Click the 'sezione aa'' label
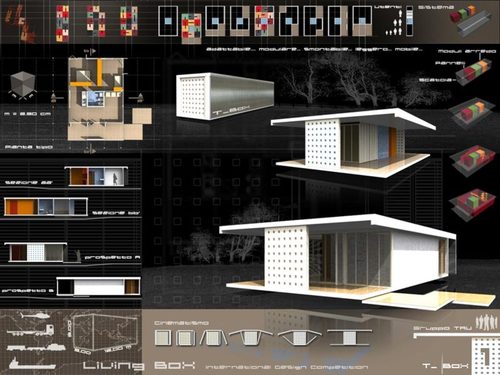The height and width of the screenshot is (375, 500). (x=29, y=183)
